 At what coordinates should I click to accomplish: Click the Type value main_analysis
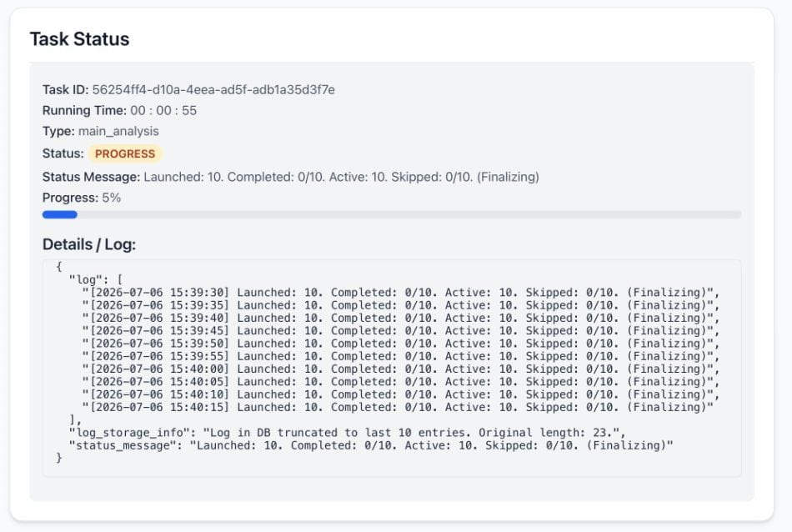(x=118, y=132)
